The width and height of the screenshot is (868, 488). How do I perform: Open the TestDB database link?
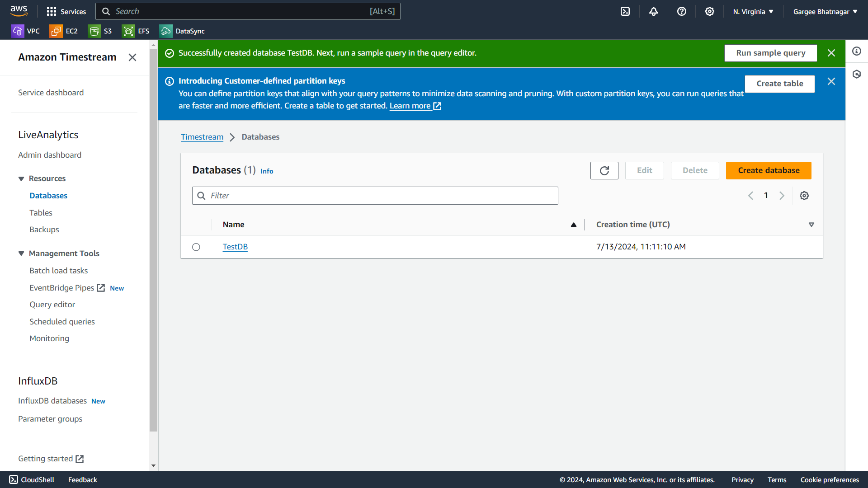point(235,247)
